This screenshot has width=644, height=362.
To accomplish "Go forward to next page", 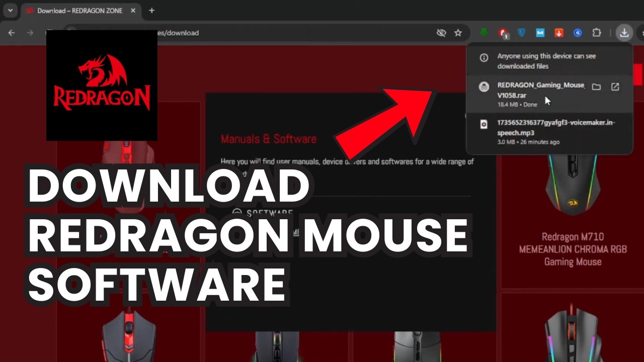I will (30, 33).
